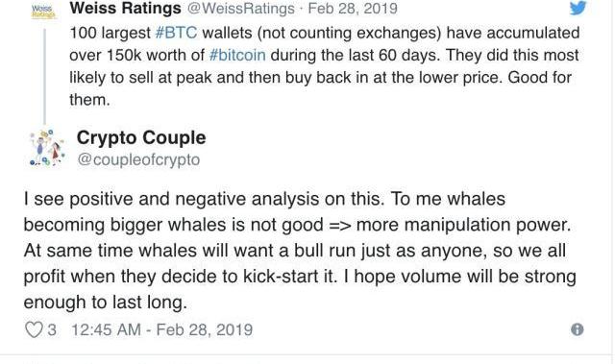Open the tweet info icon
The width and height of the screenshot is (615, 364).
[577, 329]
